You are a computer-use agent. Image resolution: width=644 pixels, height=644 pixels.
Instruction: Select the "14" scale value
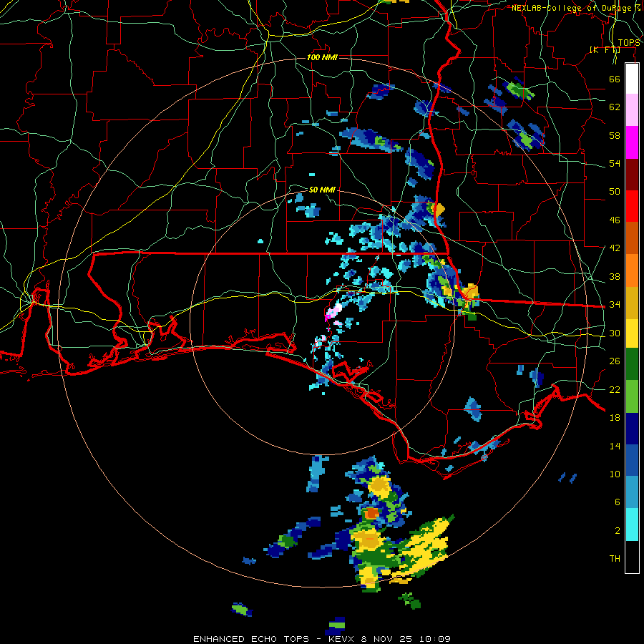coord(615,446)
